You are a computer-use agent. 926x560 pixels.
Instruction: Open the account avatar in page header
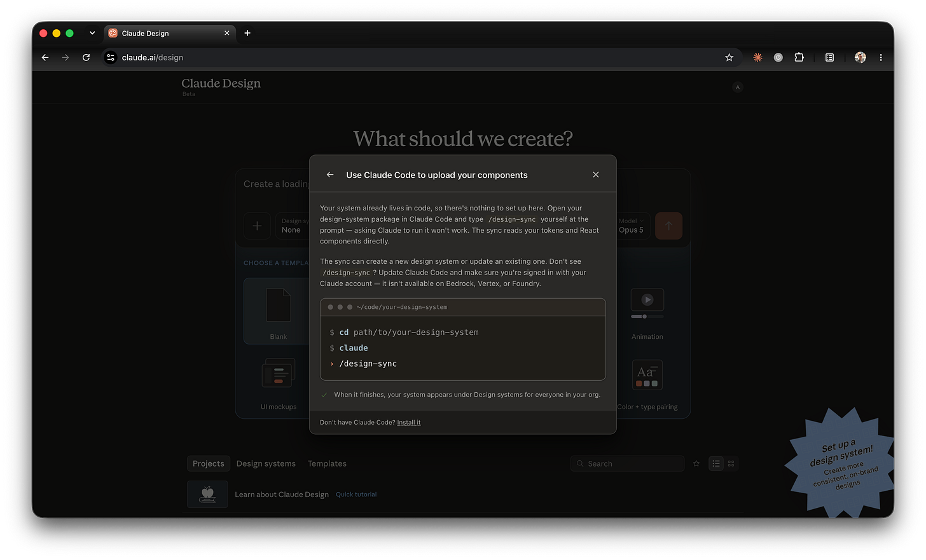pos(738,87)
